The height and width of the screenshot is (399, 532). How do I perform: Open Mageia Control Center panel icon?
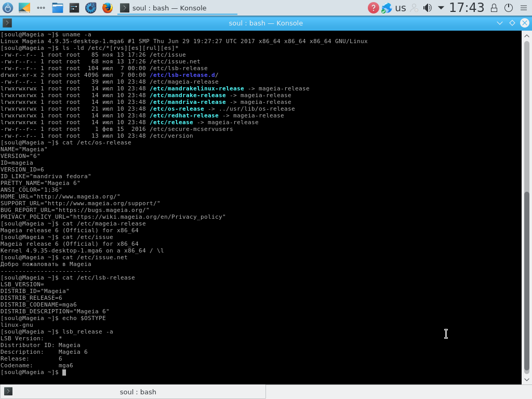click(74, 8)
